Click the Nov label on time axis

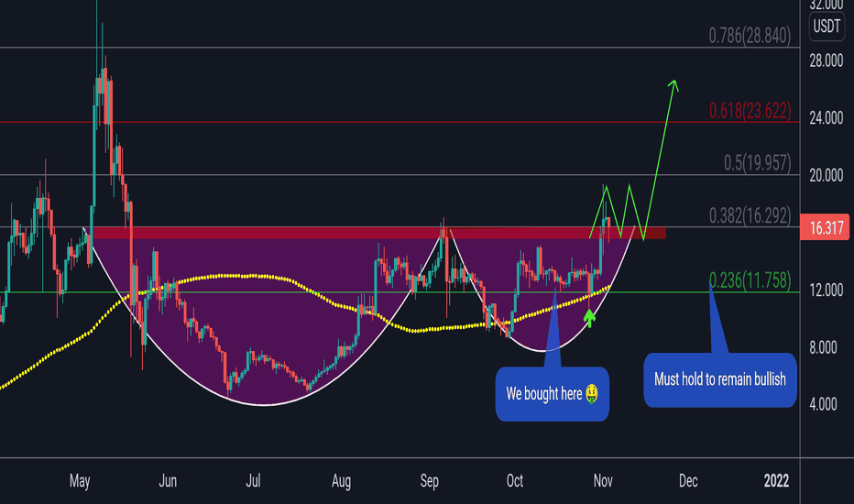click(603, 481)
